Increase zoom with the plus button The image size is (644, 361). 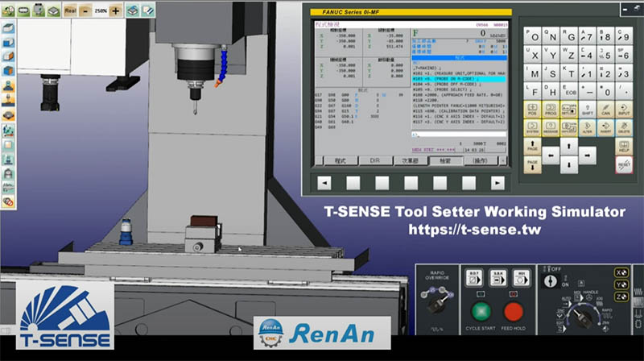pyautogui.click(x=116, y=10)
